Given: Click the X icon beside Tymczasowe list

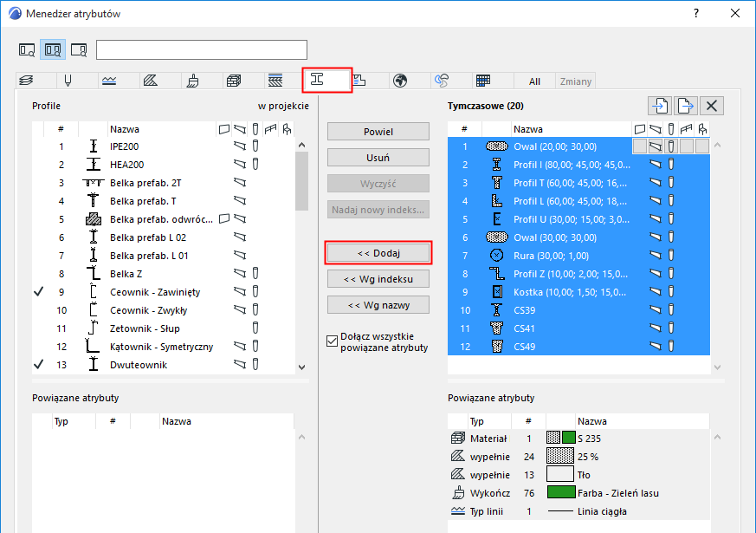Looking at the screenshot, I should pos(712,106).
